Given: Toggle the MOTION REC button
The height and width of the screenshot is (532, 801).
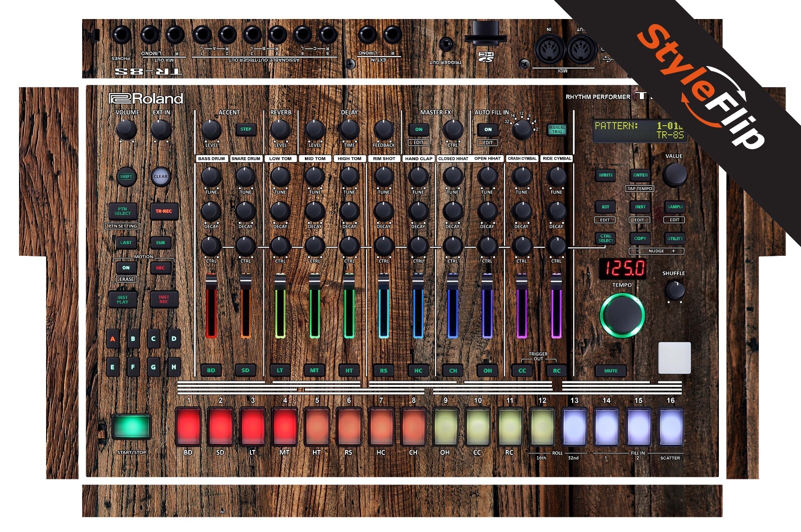Looking at the screenshot, I should [160, 268].
